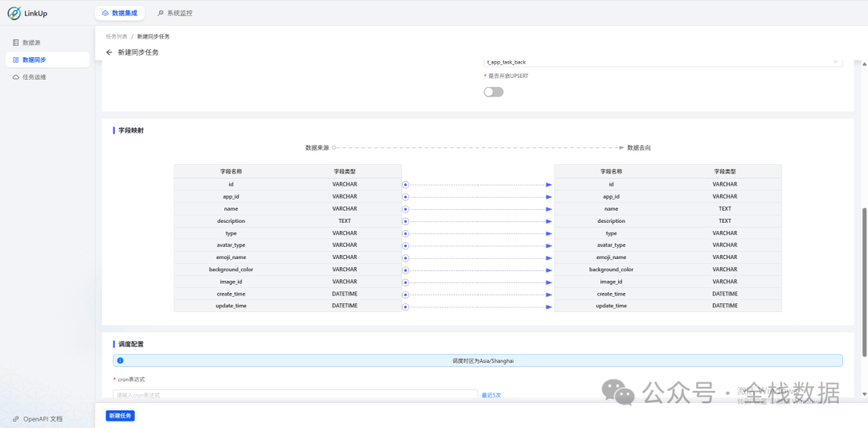The height and width of the screenshot is (428, 868).
Task: Click the info icon in timezone banner
Action: click(x=121, y=361)
